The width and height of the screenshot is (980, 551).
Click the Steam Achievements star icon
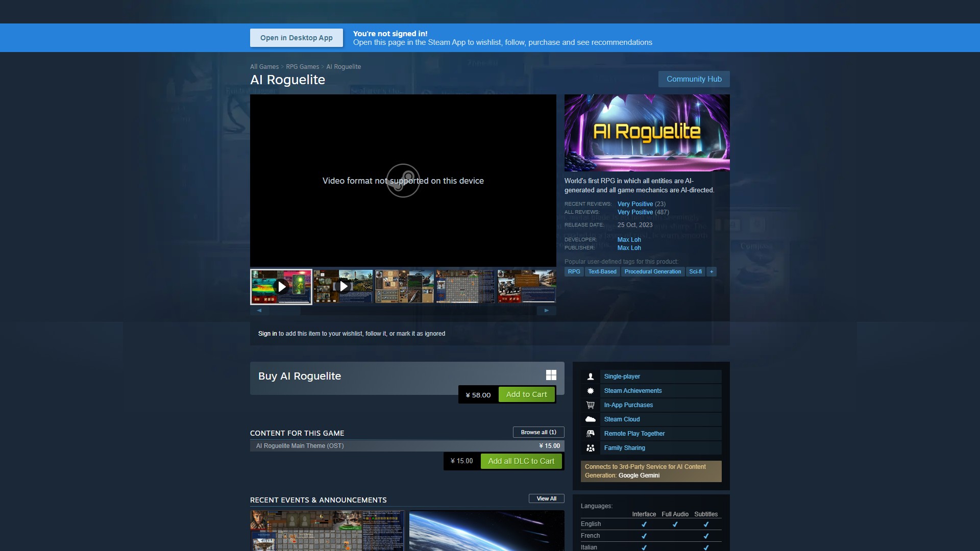[x=591, y=391]
